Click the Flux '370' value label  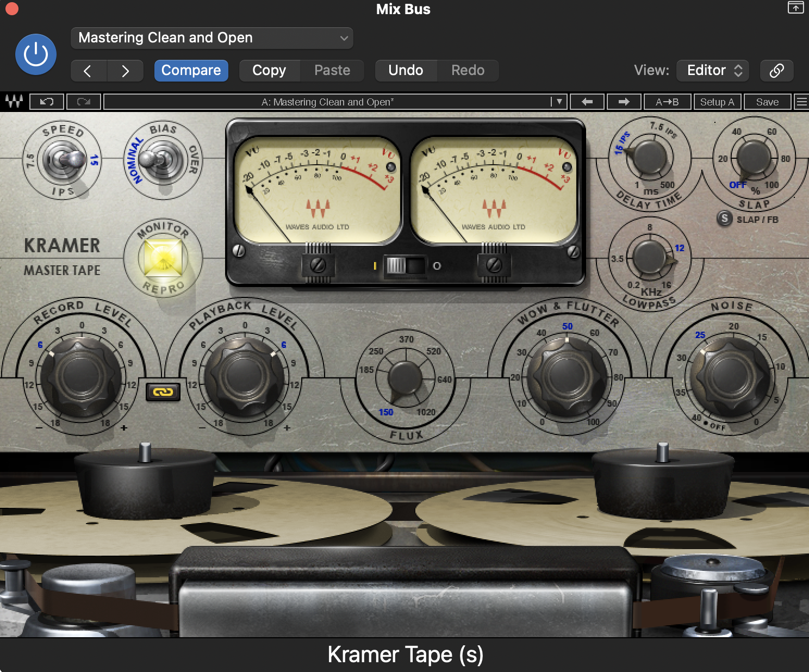(406, 339)
